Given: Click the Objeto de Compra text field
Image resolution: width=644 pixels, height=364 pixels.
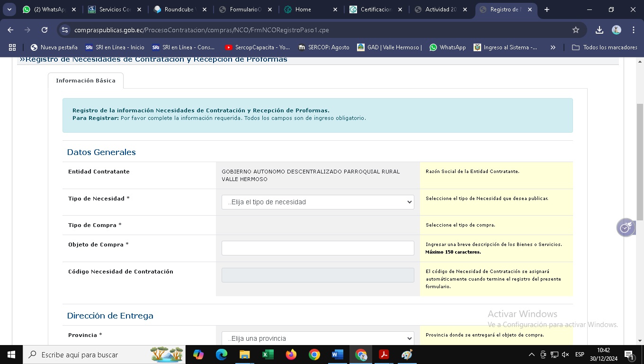Looking at the screenshot, I should pyautogui.click(x=318, y=248).
